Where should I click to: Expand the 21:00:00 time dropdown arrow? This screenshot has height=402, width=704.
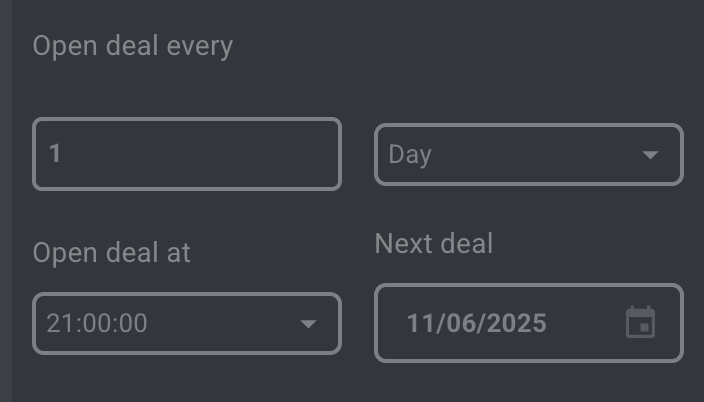pyautogui.click(x=308, y=324)
